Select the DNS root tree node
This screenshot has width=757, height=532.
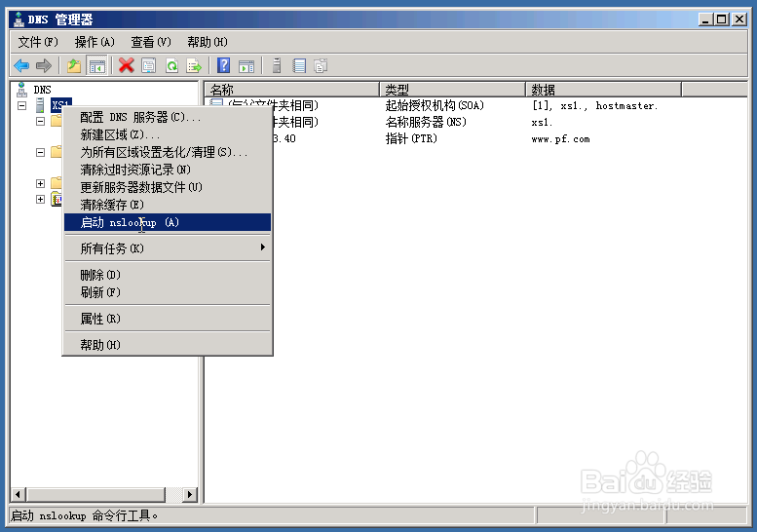42,90
